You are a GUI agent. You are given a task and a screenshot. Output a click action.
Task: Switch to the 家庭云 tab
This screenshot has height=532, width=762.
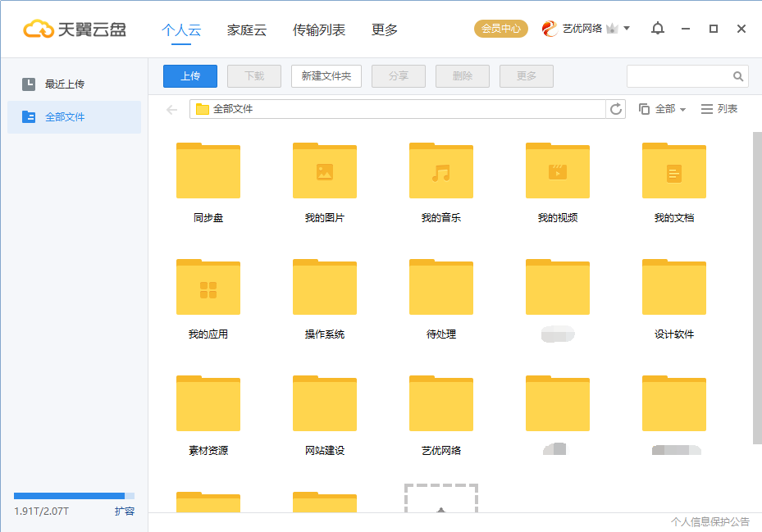pyautogui.click(x=248, y=30)
